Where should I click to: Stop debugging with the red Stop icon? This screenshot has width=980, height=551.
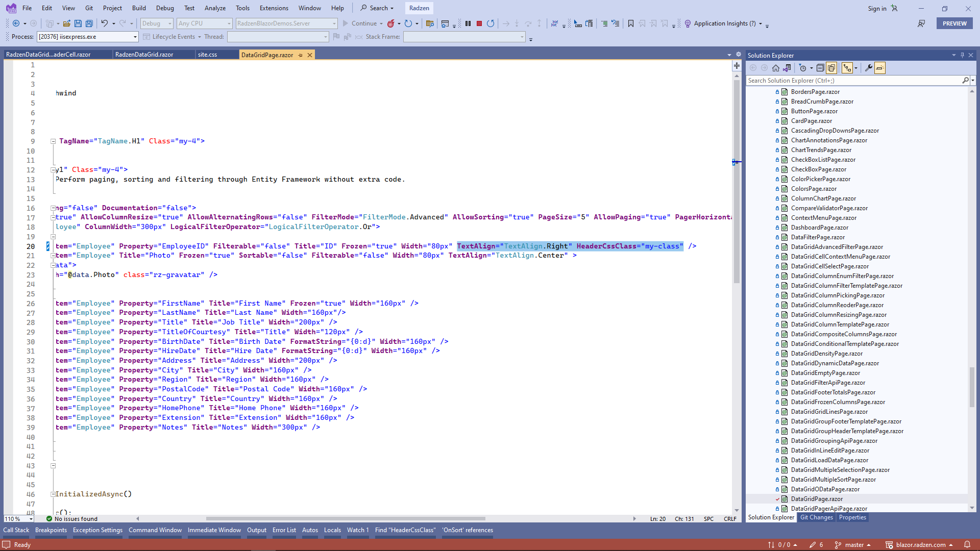pos(479,23)
